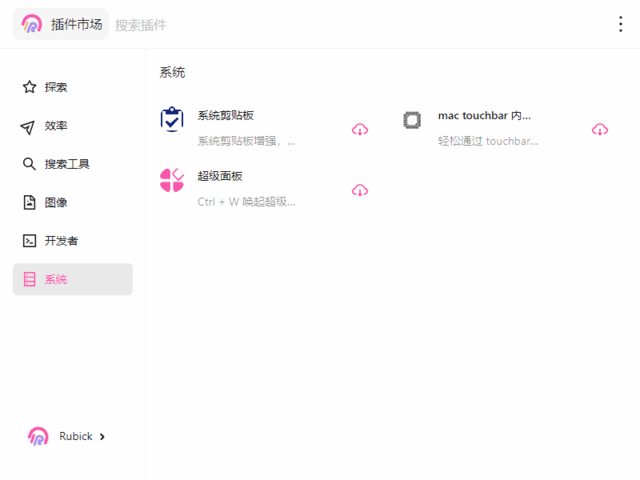Click the Rubick logo in top bar

[32, 24]
